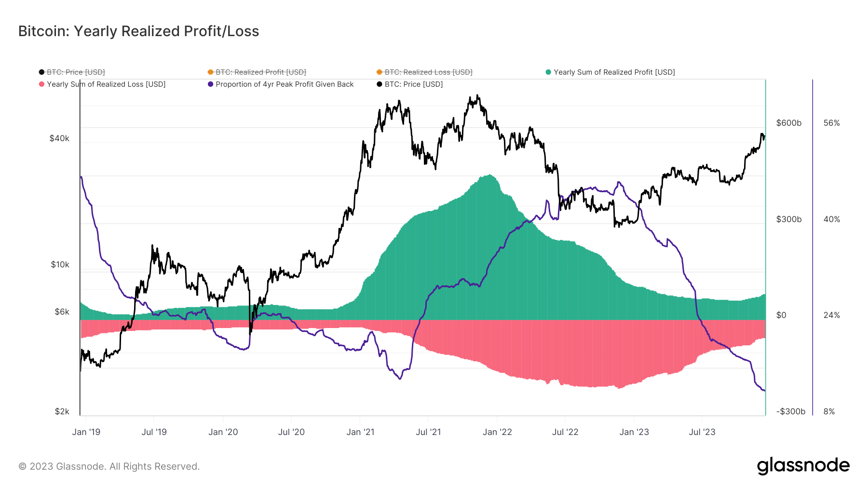Click the 56% percentage axis label

pos(831,123)
